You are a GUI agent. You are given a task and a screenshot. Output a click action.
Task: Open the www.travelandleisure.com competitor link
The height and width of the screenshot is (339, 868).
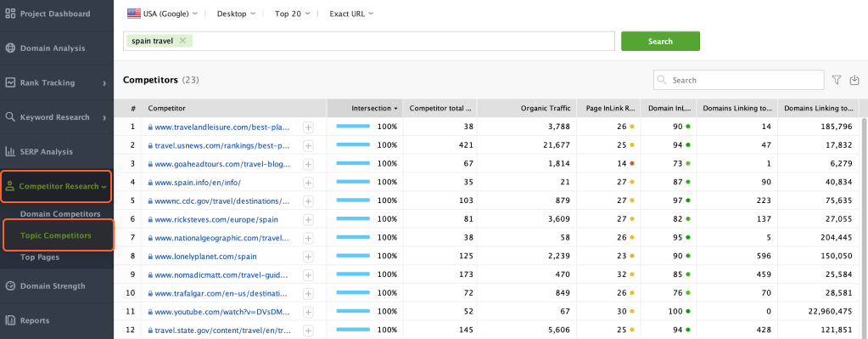[x=222, y=127]
